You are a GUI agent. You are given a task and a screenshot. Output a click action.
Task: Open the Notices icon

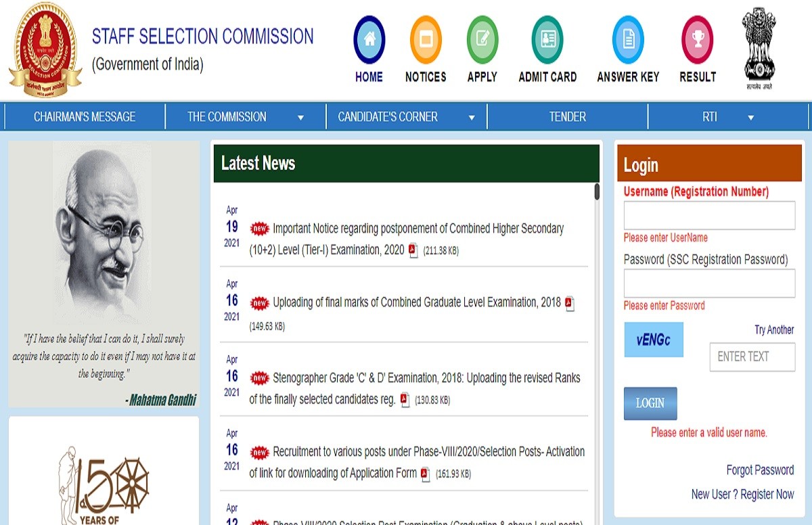pos(426,40)
